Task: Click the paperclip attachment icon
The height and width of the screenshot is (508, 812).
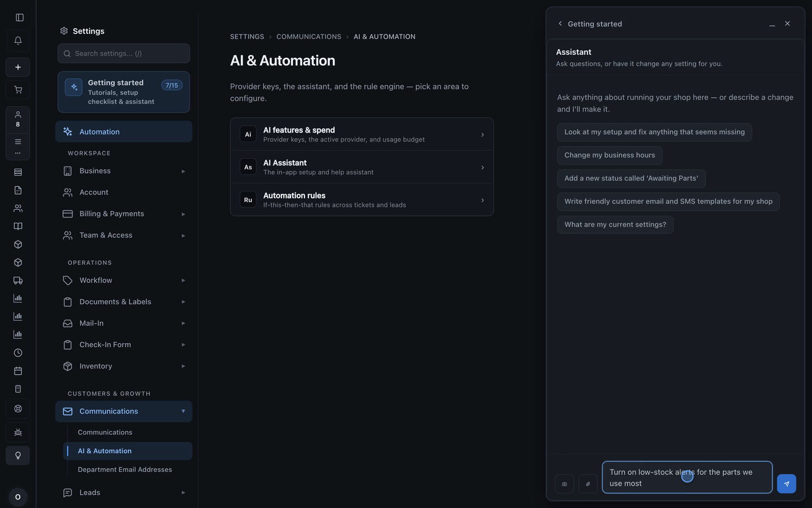Action: (588, 484)
